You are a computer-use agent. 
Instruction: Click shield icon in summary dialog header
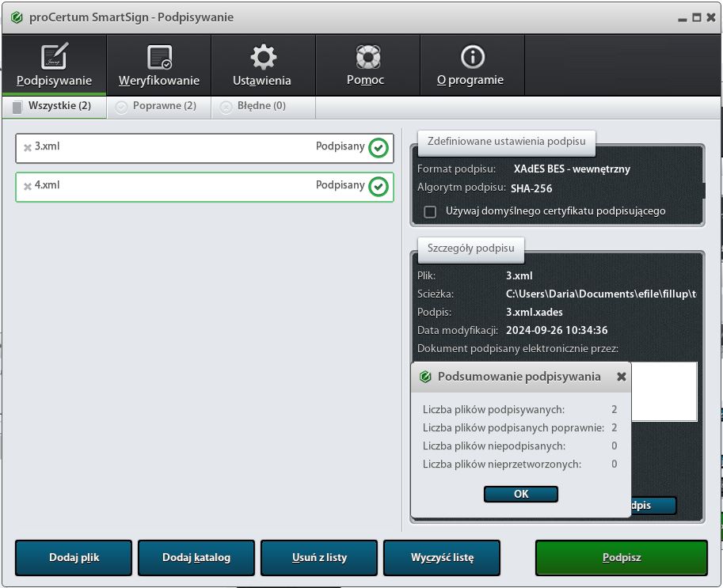click(x=425, y=377)
